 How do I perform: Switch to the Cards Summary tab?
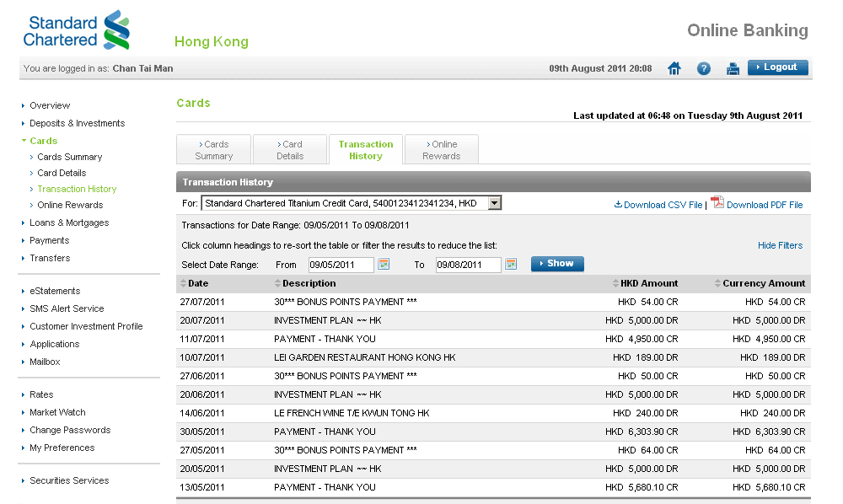click(x=214, y=150)
